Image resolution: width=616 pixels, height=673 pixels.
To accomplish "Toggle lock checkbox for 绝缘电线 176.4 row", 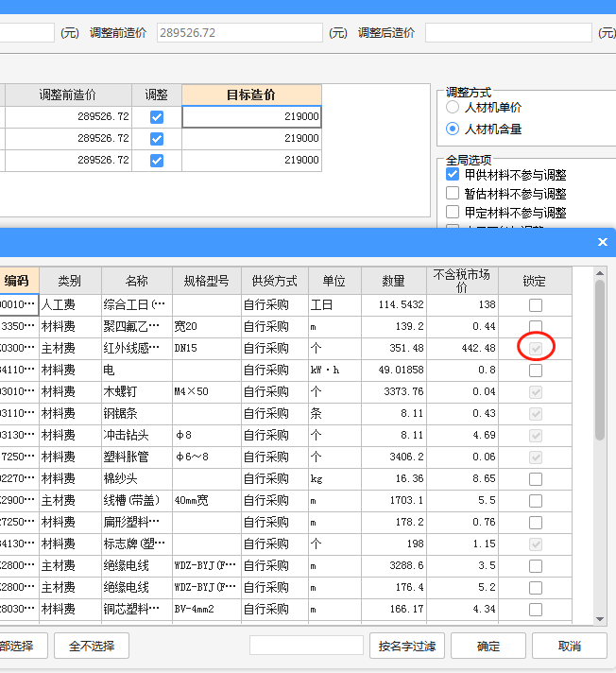I will point(536,588).
